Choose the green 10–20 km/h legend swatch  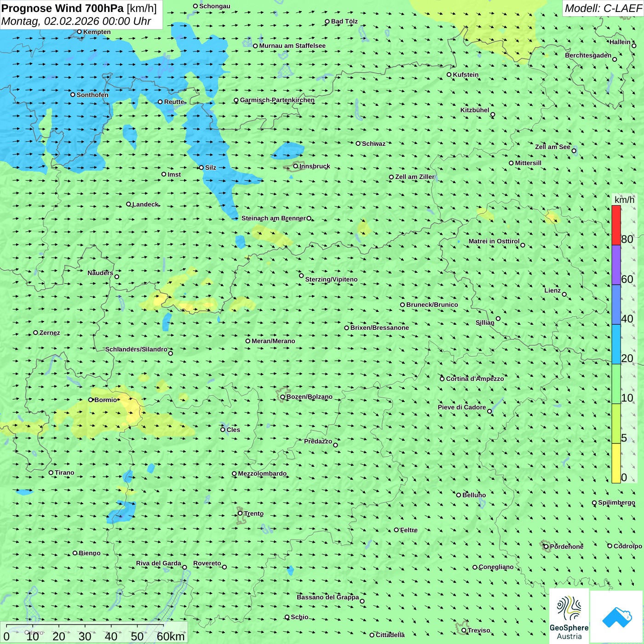[616, 384]
